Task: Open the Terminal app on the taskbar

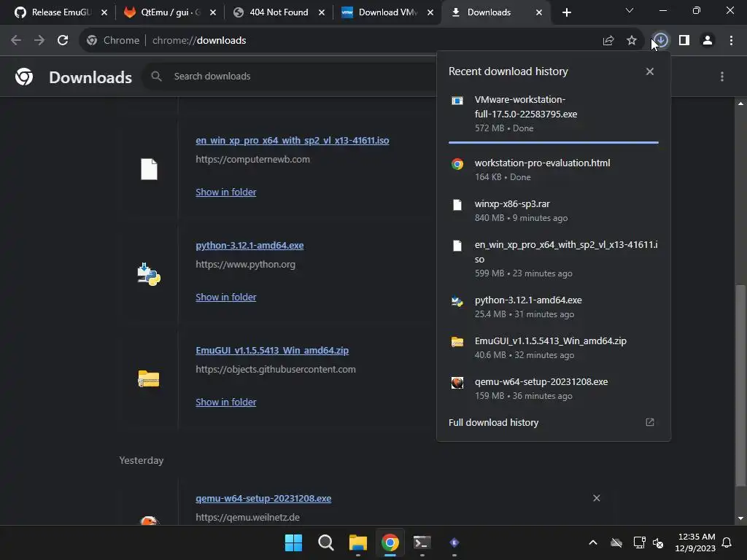Action: (422, 542)
